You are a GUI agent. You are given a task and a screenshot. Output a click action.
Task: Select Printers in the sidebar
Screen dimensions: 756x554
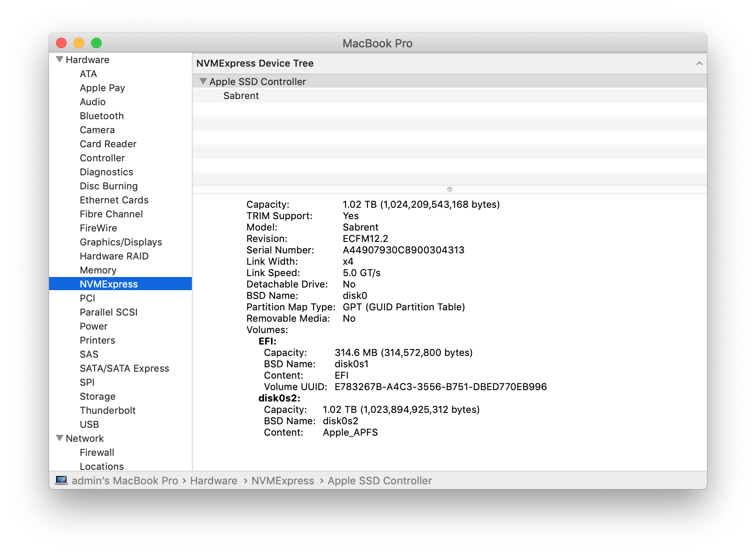[x=97, y=340]
